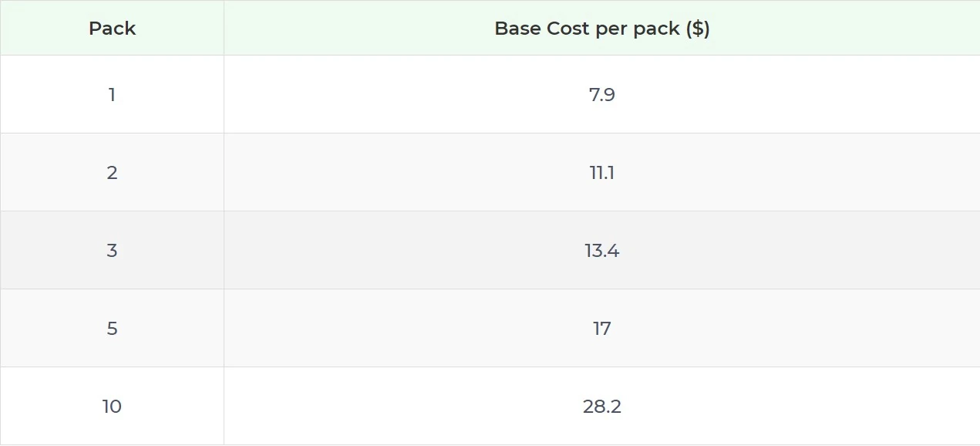Viewport: 980px width, 446px height.
Task: Select the Pack cell showing 2
Action: [112, 173]
